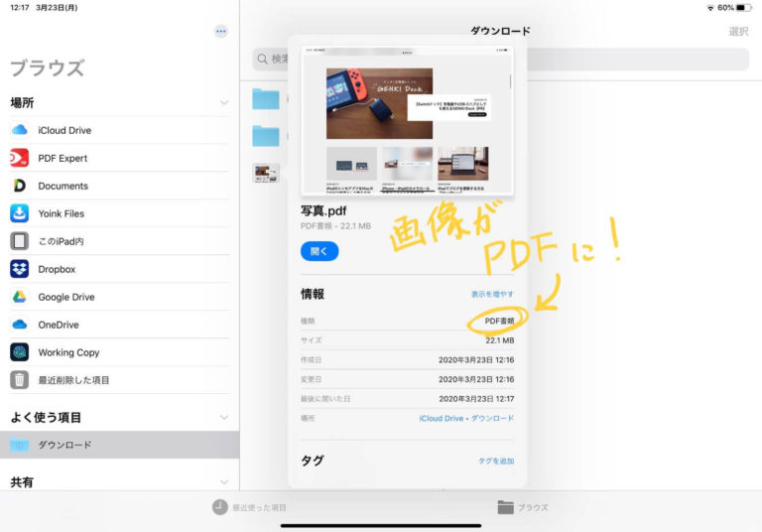
Task: Tap the ダウンロード title at top
Action: tap(500, 31)
